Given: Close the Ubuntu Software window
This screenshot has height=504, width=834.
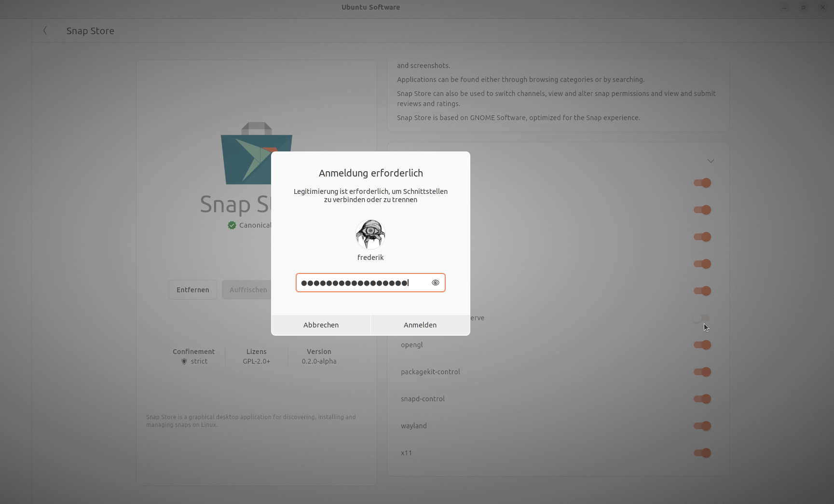Looking at the screenshot, I should pos(822,7).
